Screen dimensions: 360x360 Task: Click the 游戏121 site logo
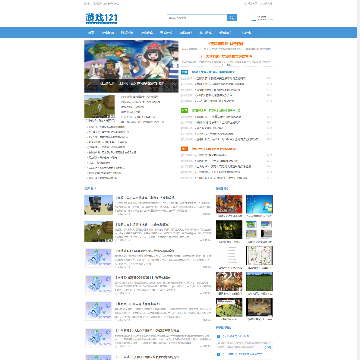pos(101,18)
